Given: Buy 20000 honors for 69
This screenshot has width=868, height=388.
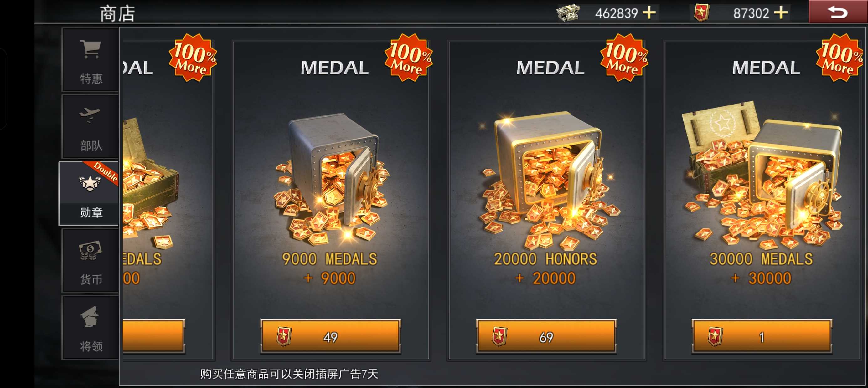Looking at the screenshot, I should (546, 336).
